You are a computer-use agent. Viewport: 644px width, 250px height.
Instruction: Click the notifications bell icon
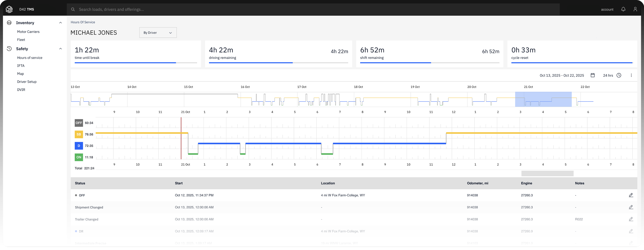pyautogui.click(x=623, y=9)
